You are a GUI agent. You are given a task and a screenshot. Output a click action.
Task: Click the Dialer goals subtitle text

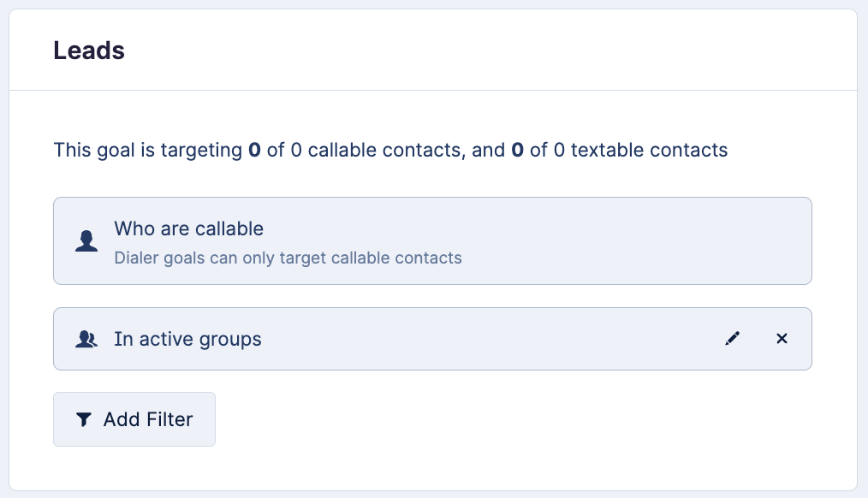tap(288, 258)
